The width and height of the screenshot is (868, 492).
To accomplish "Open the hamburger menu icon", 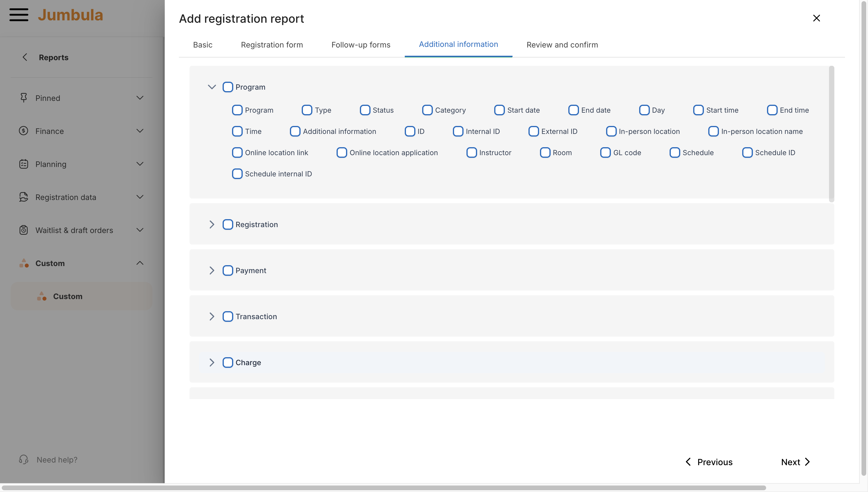I will [19, 15].
